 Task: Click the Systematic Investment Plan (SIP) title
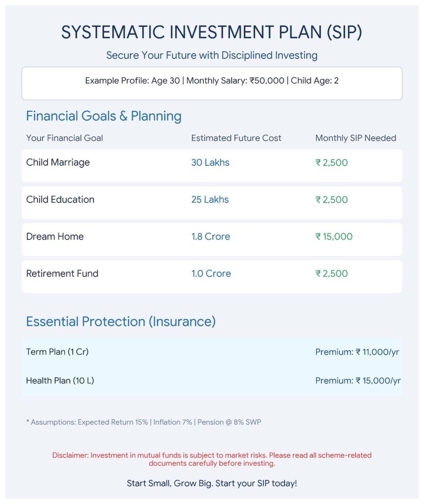coord(212,32)
